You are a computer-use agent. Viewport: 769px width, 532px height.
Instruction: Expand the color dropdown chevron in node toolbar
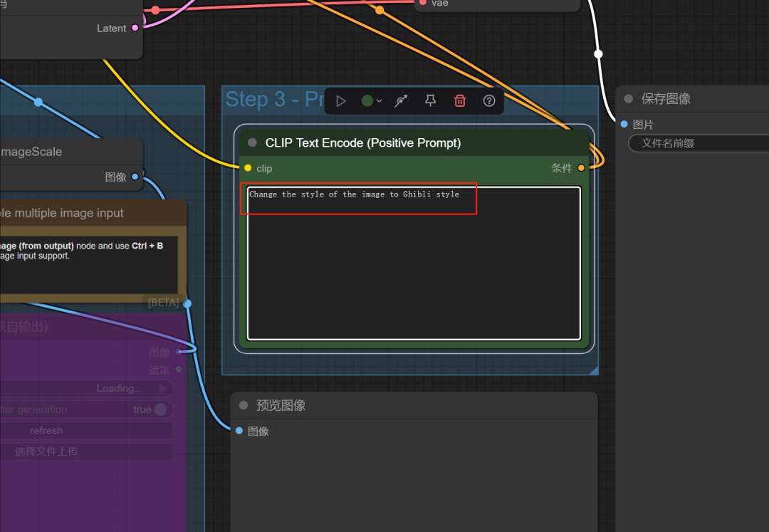(379, 101)
